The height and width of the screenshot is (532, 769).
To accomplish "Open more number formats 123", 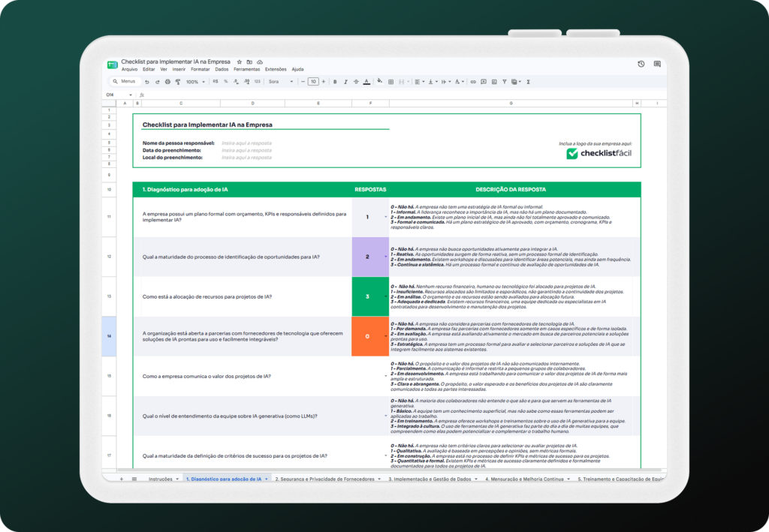I will (257, 81).
